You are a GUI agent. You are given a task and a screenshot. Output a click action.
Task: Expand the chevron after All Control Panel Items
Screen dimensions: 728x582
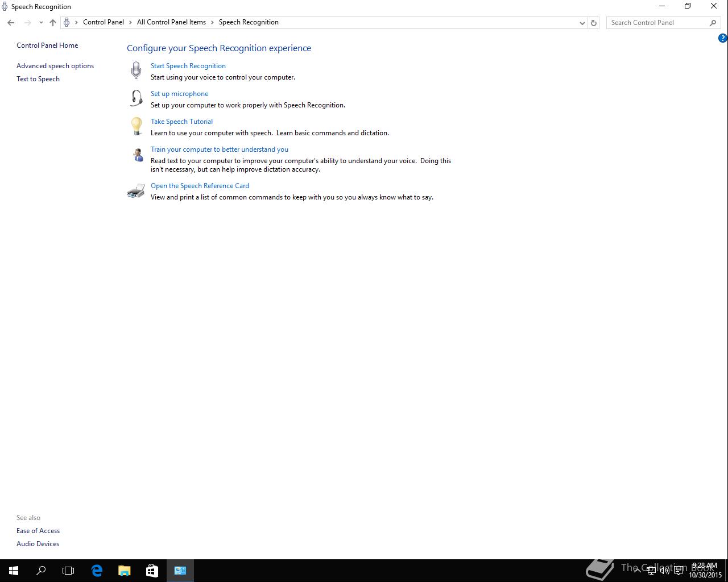[x=212, y=22]
